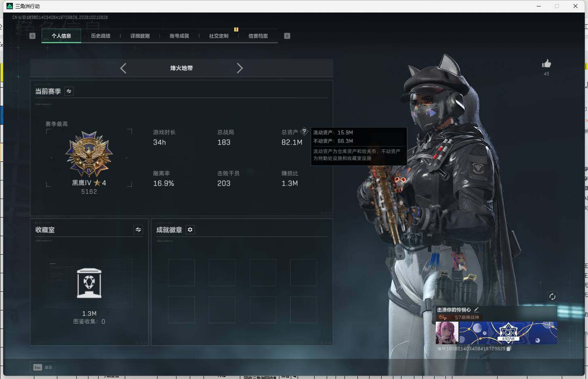Switch to the 账号成就 tab

pyautogui.click(x=179, y=36)
